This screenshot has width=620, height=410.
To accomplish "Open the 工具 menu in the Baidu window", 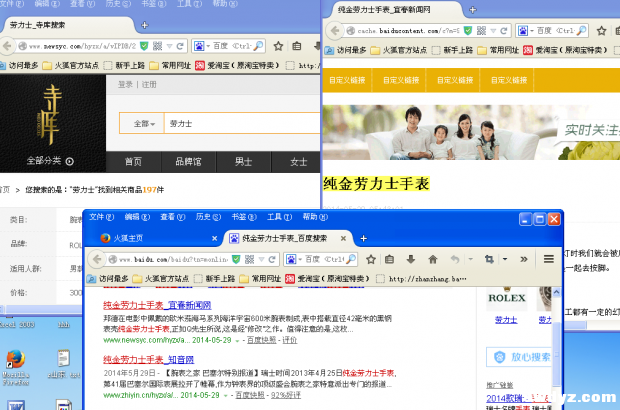I will coord(279,217).
